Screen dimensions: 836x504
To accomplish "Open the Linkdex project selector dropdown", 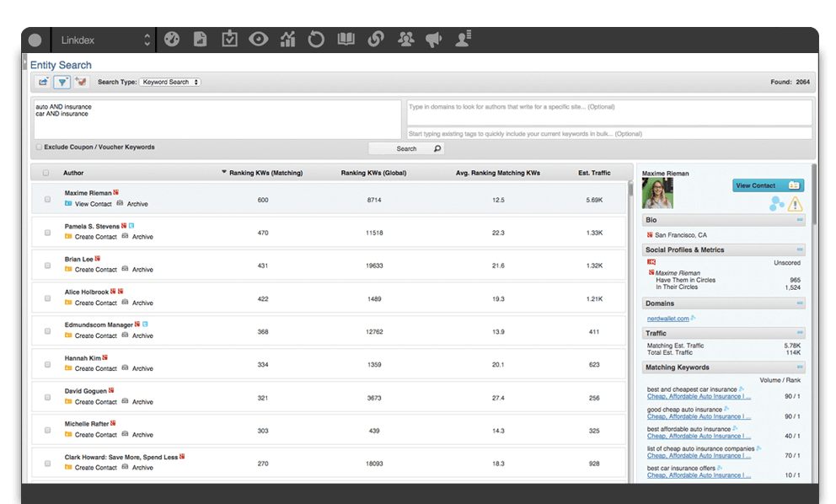I will coord(105,40).
